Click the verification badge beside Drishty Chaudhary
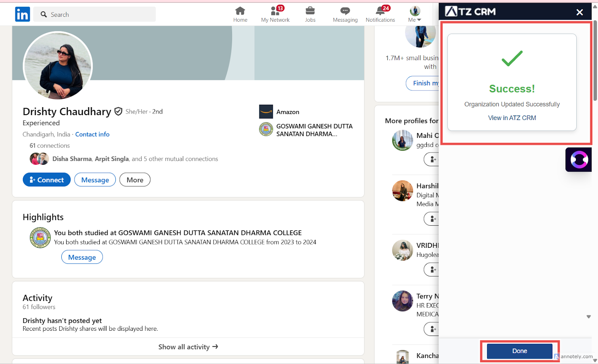Viewport: 598px width, 364px height. (118, 111)
